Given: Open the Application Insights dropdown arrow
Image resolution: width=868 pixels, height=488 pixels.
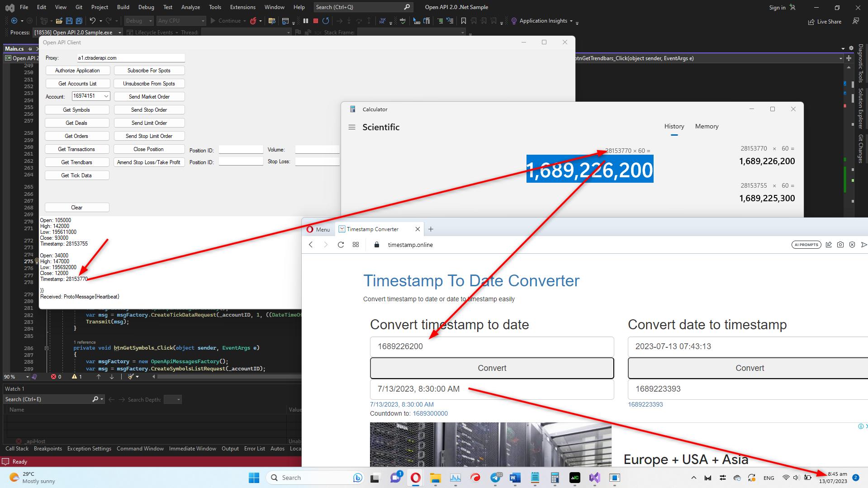Looking at the screenshot, I should (x=571, y=21).
